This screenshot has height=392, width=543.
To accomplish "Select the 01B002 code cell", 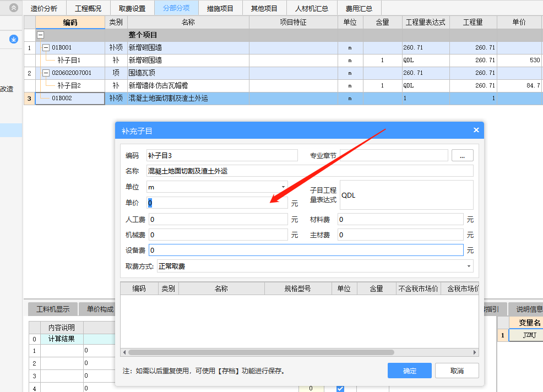I will (x=70, y=99).
